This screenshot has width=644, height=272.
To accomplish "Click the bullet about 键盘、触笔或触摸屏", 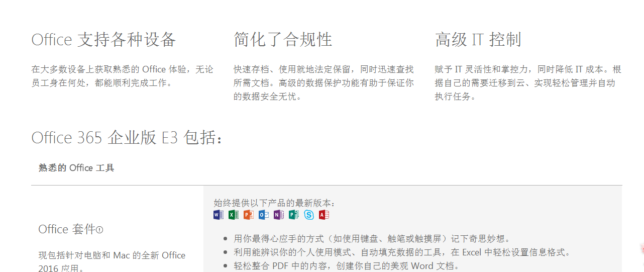I will coord(372,239).
